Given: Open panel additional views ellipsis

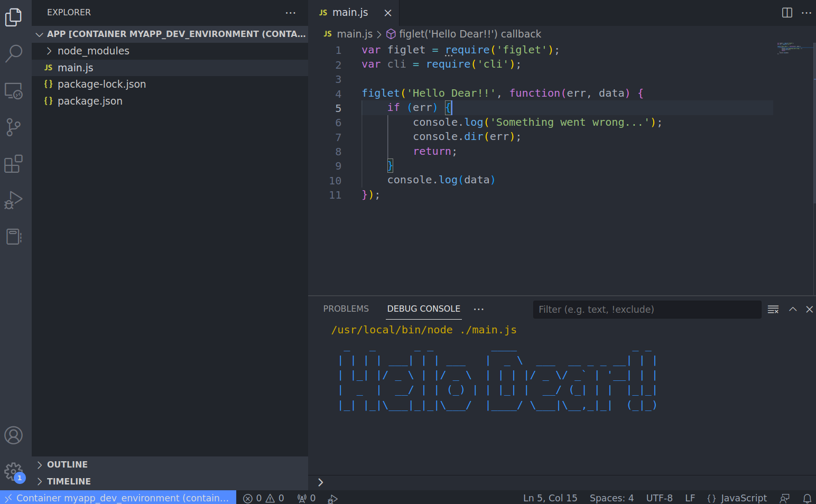Looking at the screenshot, I should tap(479, 309).
